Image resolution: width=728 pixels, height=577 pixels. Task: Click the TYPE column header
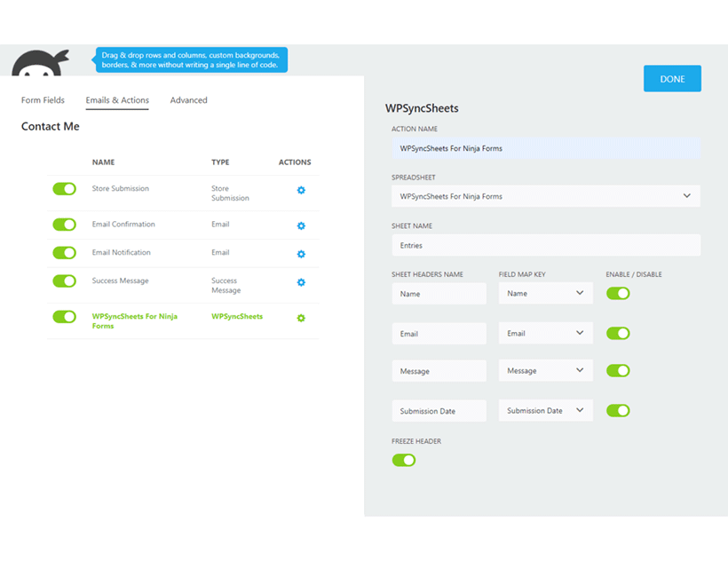(x=220, y=162)
